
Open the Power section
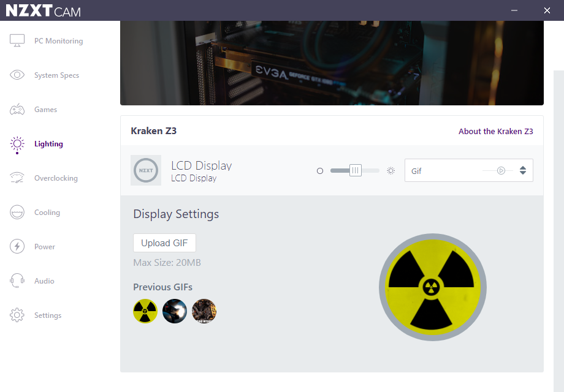[x=45, y=247]
